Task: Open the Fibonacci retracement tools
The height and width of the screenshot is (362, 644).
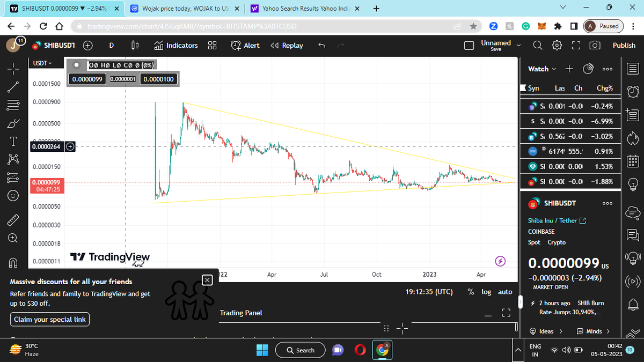Action: tap(13, 105)
